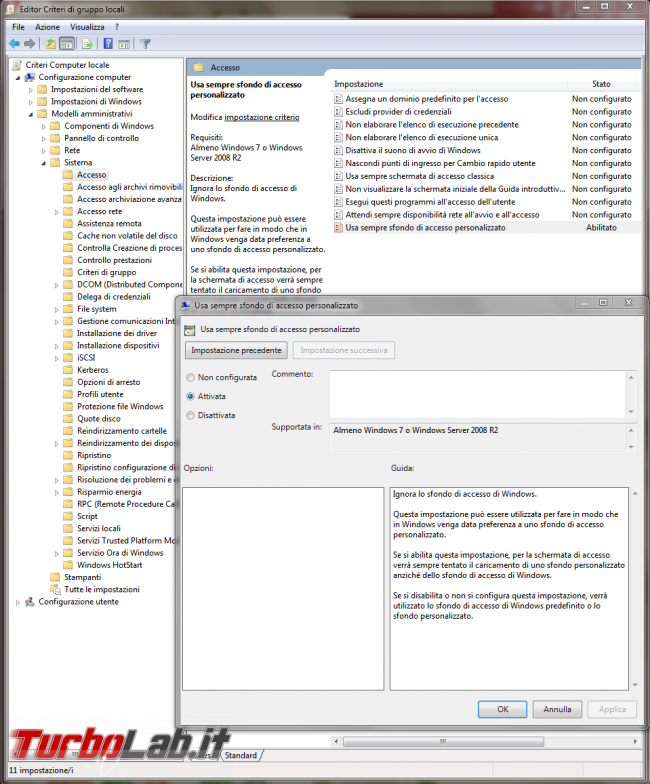
Task: Click the Kerberos folder icon
Action: [x=68, y=370]
